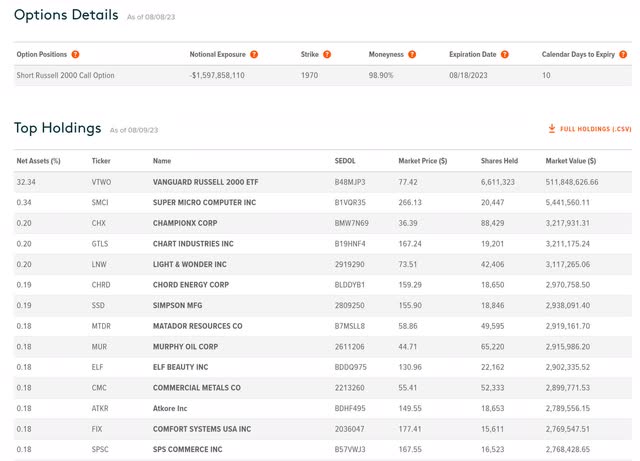
Task: Click SEDOL code B48MJP3
Action: (x=350, y=182)
